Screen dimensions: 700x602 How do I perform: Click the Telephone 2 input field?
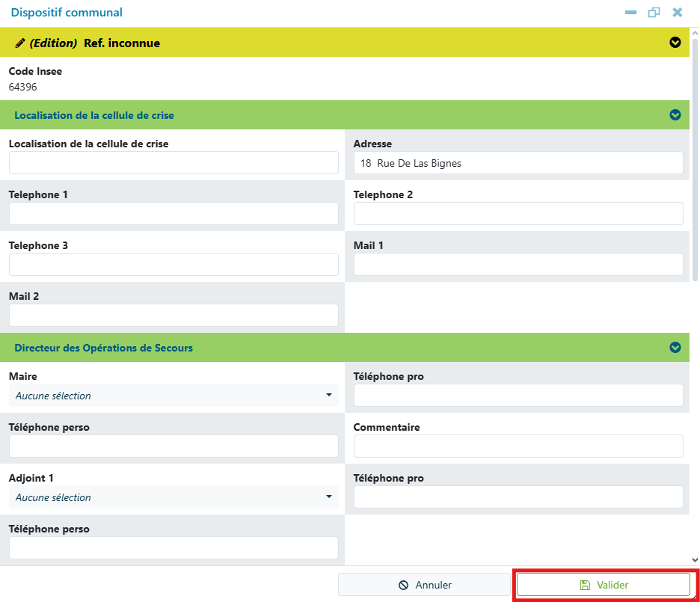coord(518,214)
